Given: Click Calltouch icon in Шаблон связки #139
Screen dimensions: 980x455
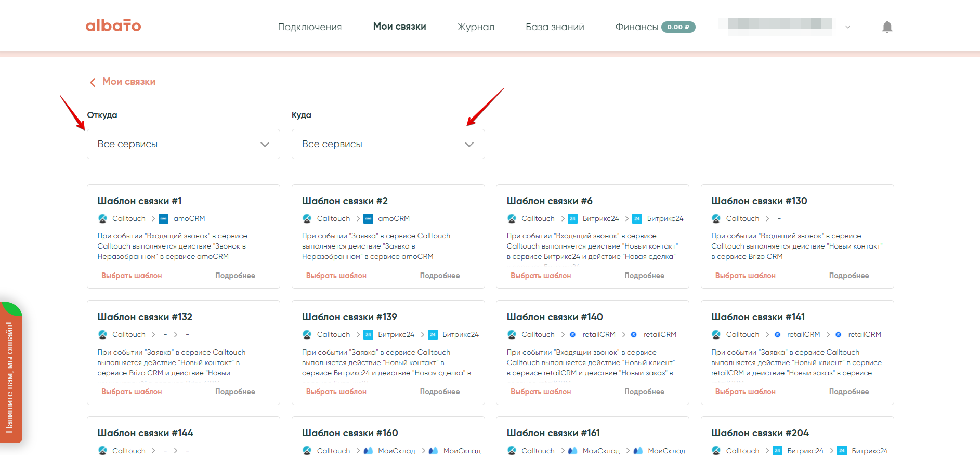Looking at the screenshot, I should pyautogui.click(x=307, y=334).
